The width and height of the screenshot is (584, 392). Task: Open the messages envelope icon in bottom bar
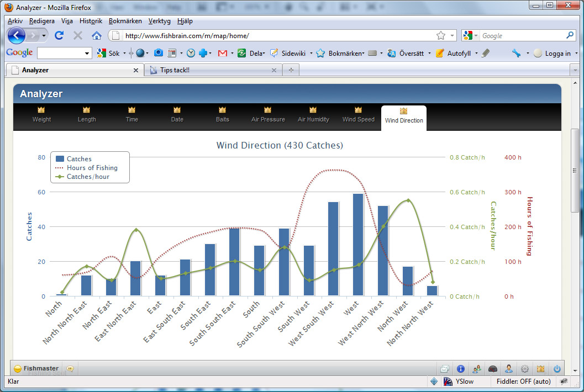click(444, 369)
